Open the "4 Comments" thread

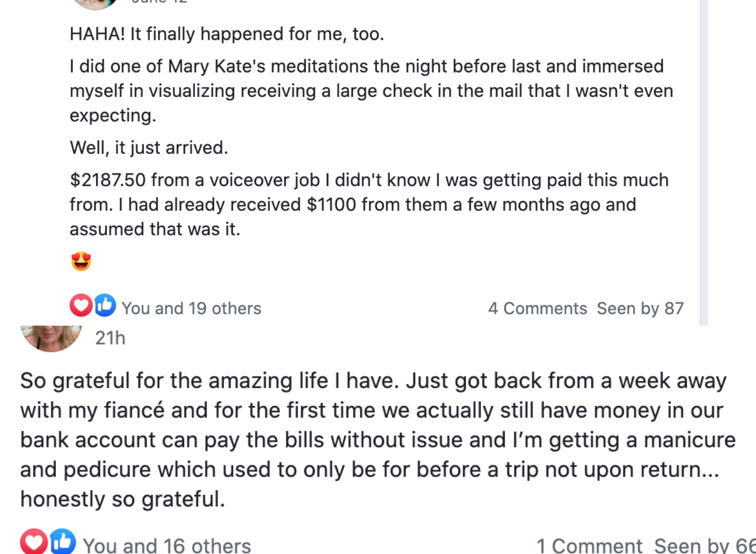pos(537,308)
